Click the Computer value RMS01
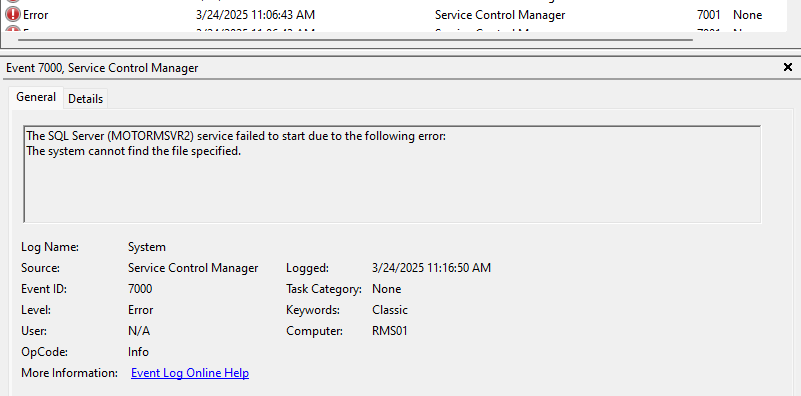801x396 pixels. pyautogui.click(x=390, y=331)
